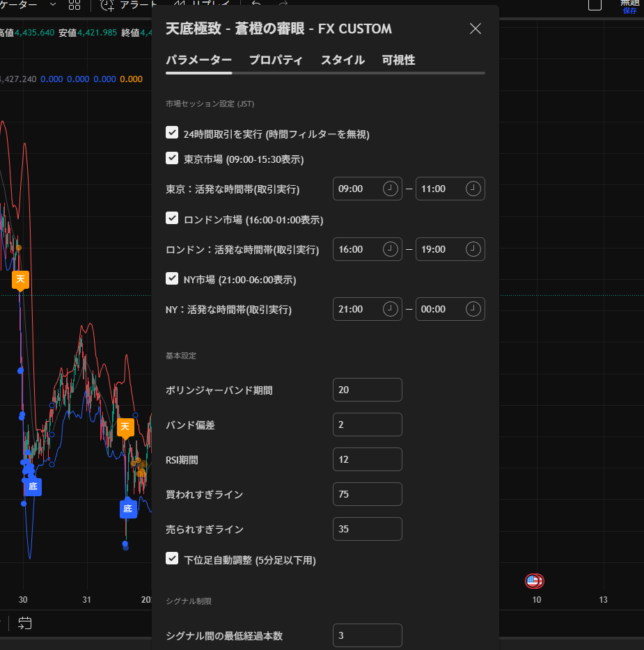
Task: Uncheck the 東京市場 (09:00-15:30表示) checkbox
Action: point(172,158)
